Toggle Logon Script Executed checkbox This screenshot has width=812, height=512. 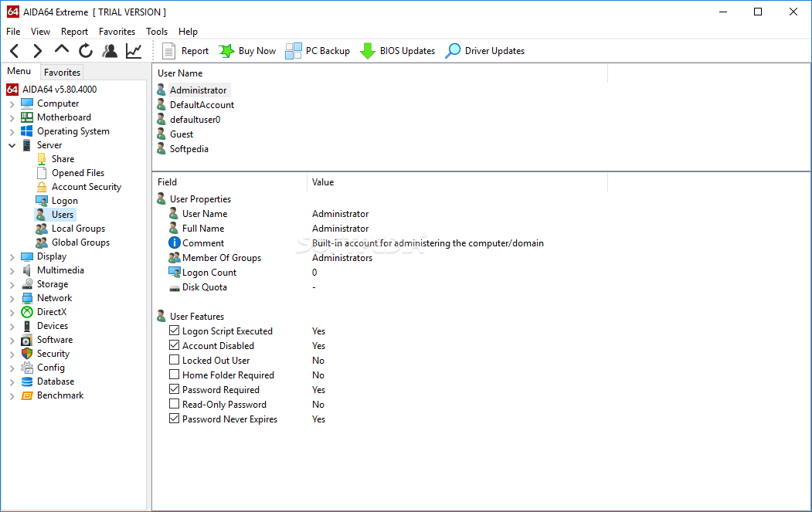click(174, 331)
